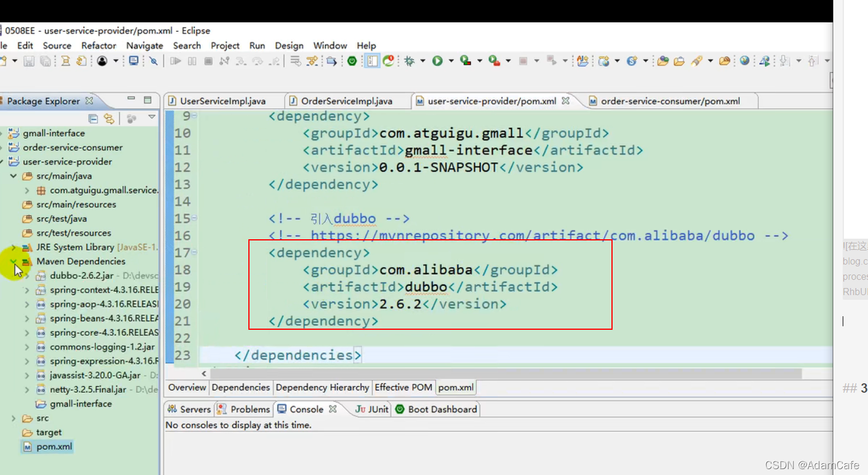Expand the JRE System Library node
Screen dimensions: 868x475
14,247
